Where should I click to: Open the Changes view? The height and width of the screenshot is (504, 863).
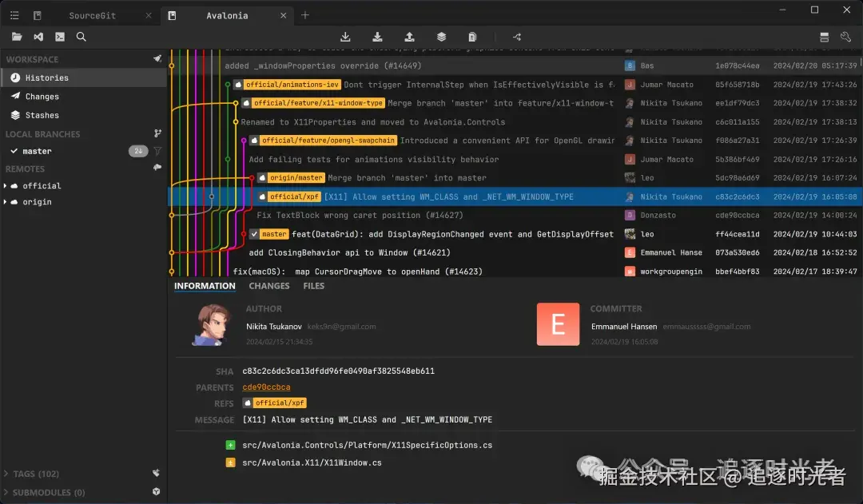(x=84, y=97)
